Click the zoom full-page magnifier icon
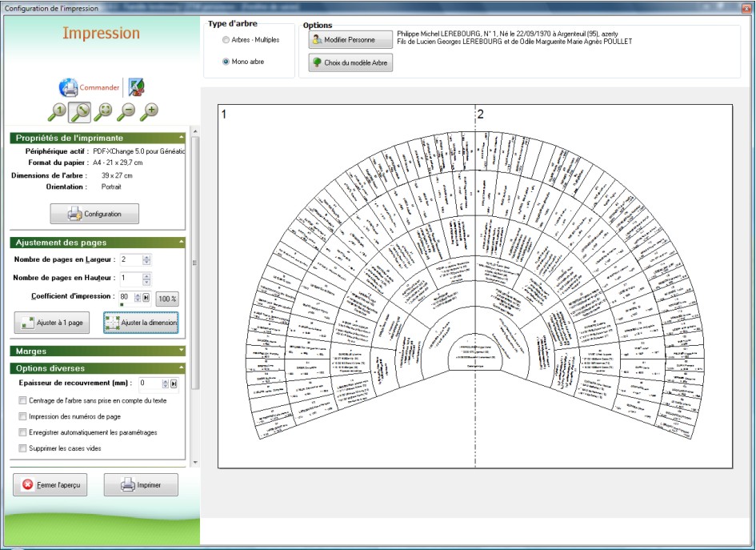This screenshot has height=550, width=756. click(x=103, y=111)
